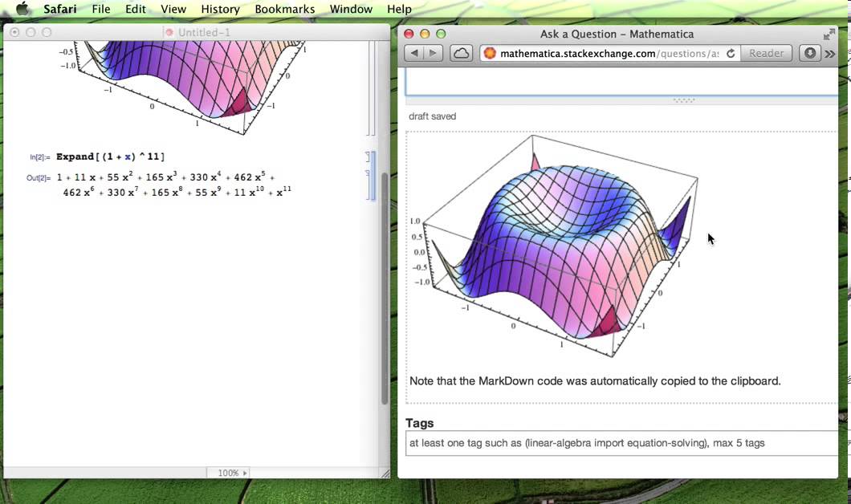
Task: Click the In[2]:= cell label
Action: (x=39, y=157)
